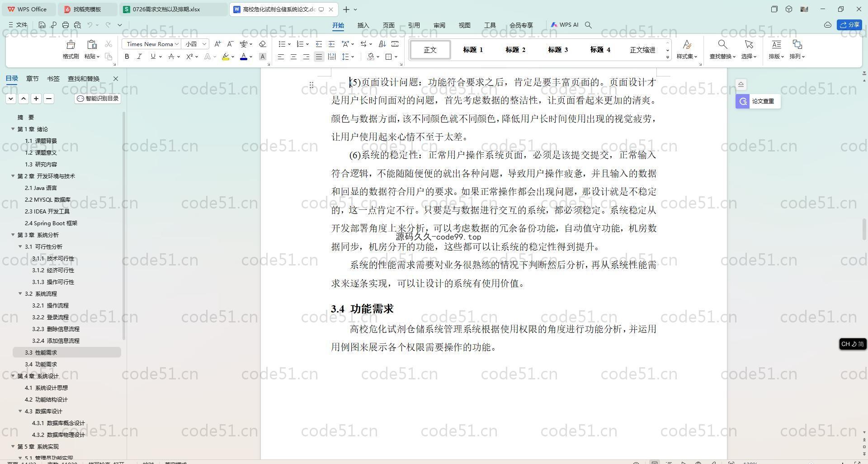Click the Undo arrow icon
Viewport: 868px width, 464px height.
90,25
